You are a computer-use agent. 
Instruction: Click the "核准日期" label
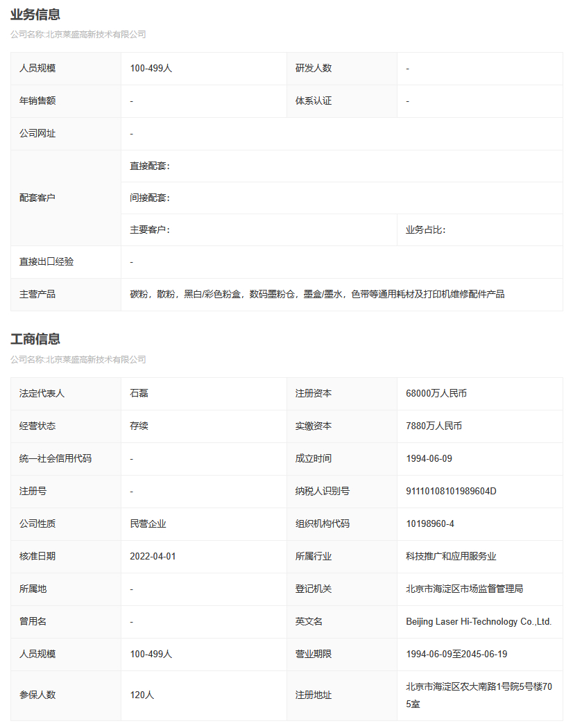[x=37, y=556]
